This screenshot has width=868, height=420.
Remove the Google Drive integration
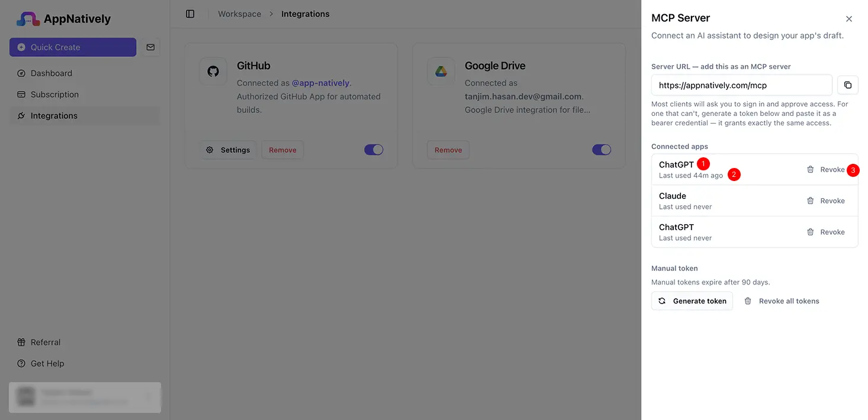click(448, 150)
